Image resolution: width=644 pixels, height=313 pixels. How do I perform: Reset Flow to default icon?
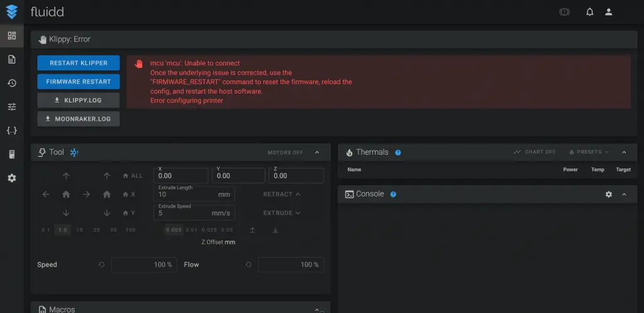click(x=248, y=265)
